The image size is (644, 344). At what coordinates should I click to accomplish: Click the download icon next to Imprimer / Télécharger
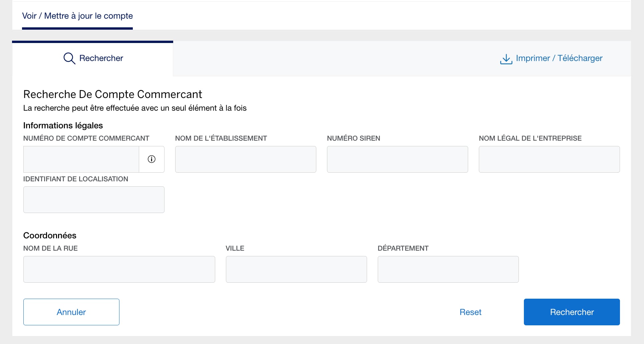point(506,59)
